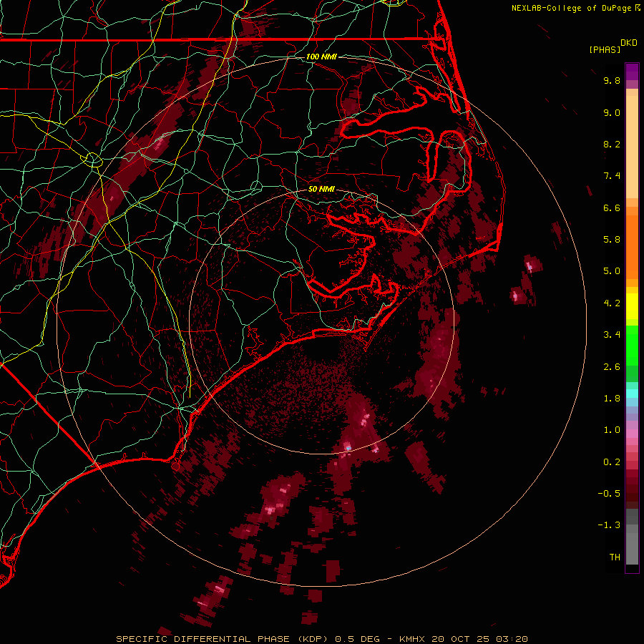
Task: Click the 50 NMI range ring label
Action: 321,190
